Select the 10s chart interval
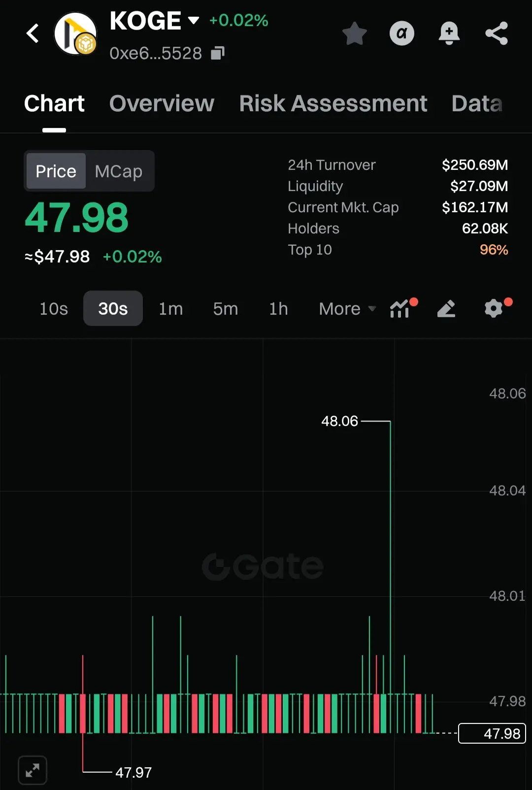 (54, 308)
